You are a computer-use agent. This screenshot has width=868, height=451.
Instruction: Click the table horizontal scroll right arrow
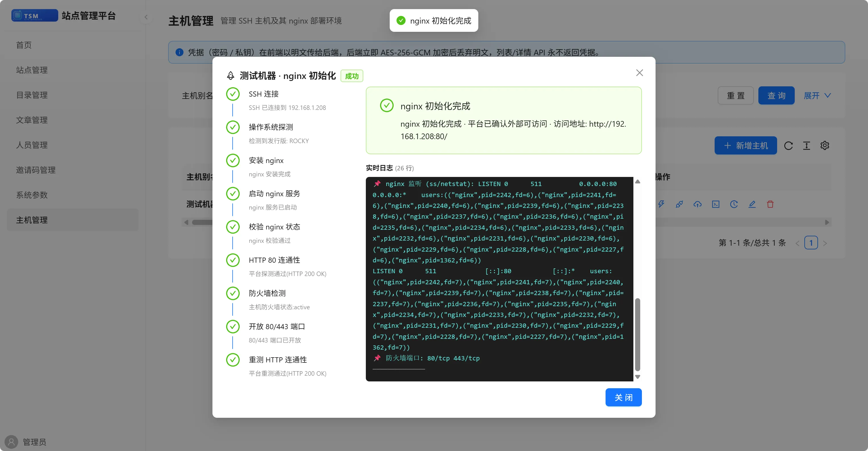click(827, 222)
